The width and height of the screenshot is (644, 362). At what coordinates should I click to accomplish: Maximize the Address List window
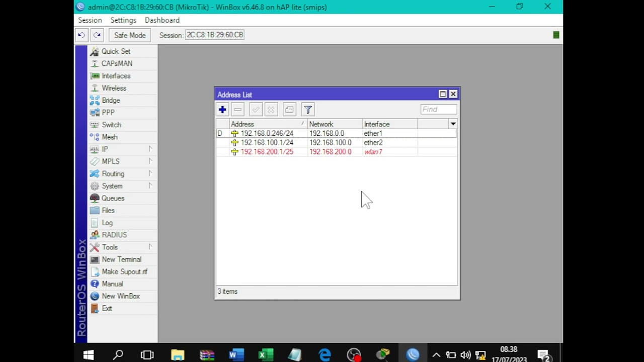[443, 94]
